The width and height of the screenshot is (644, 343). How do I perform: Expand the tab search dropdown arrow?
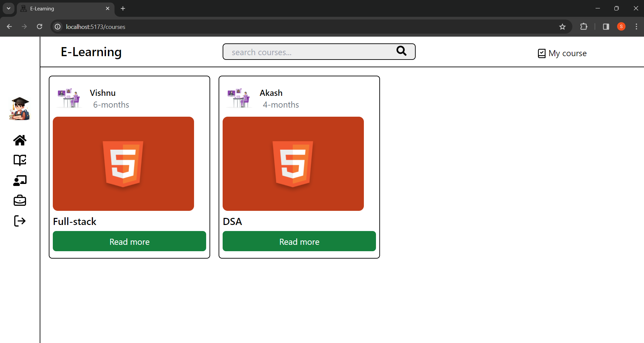(8, 8)
